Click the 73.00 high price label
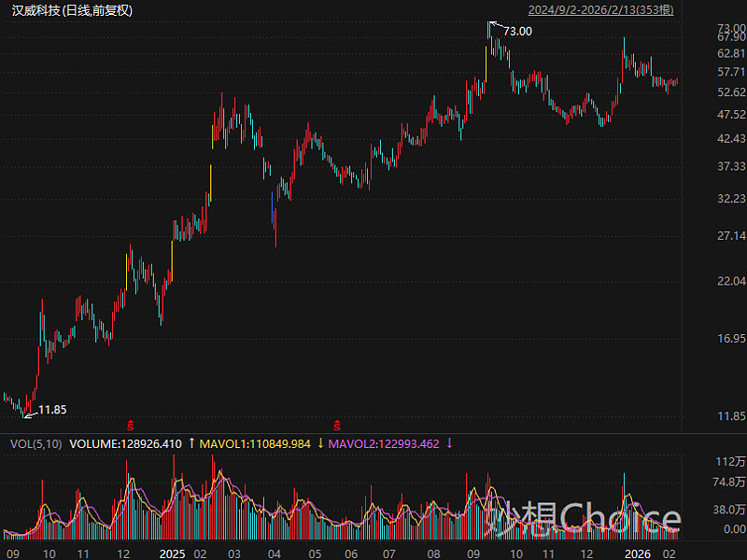 pos(518,32)
